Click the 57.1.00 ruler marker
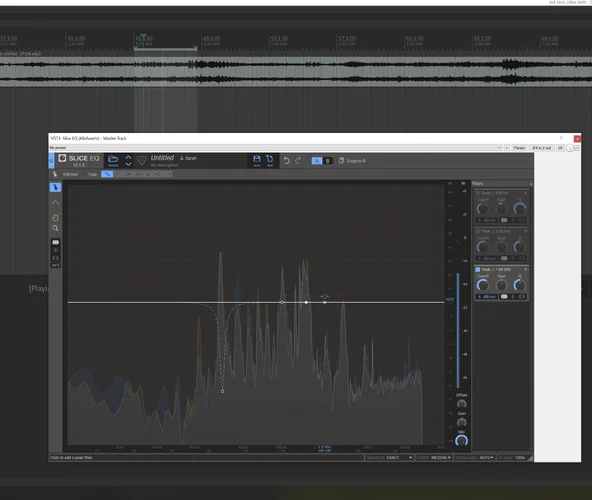Image resolution: width=592 pixels, height=500 pixels. (347, 39)
